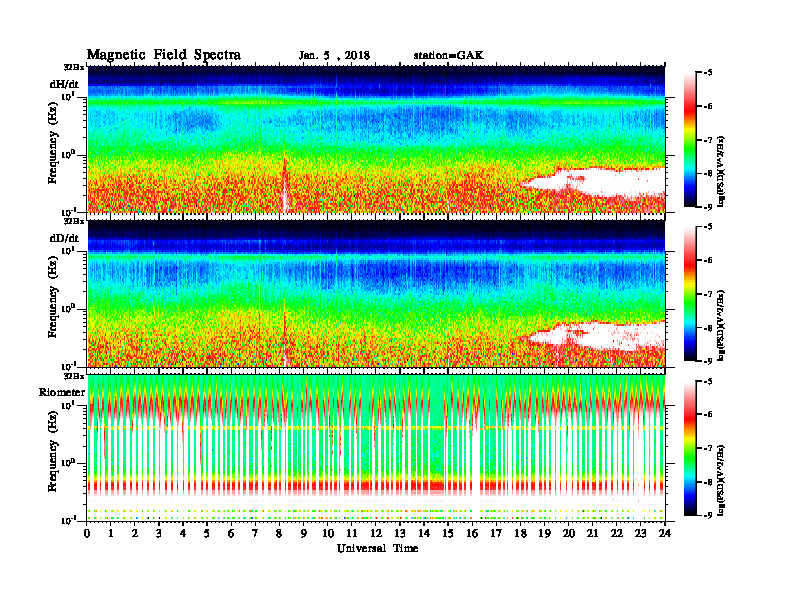Click the "24" hour tick on the time axis
Image resolution: width=792 pixels, height=612 pixels.
pos(665,533)
